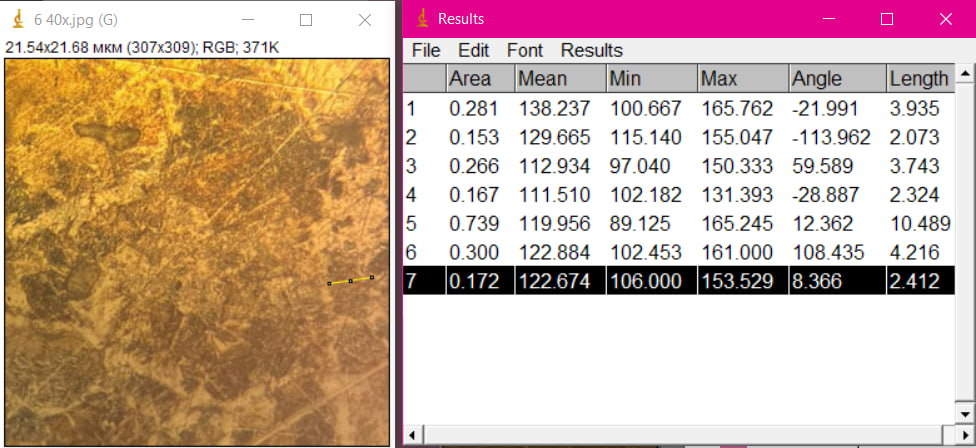This screenshot has width=976, height=448.
Task: Click Length value 2.412 in row 7
Action: point(914,281)
